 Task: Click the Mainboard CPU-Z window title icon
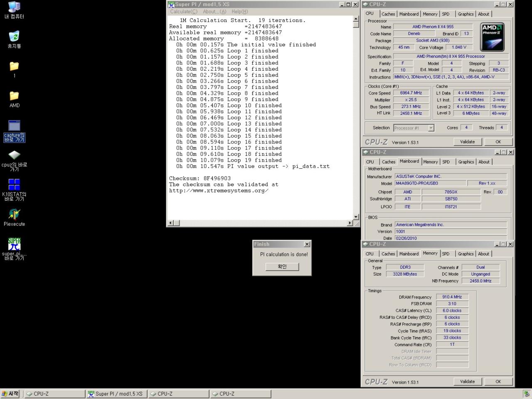pyautogui.click(x=365, y=152)
